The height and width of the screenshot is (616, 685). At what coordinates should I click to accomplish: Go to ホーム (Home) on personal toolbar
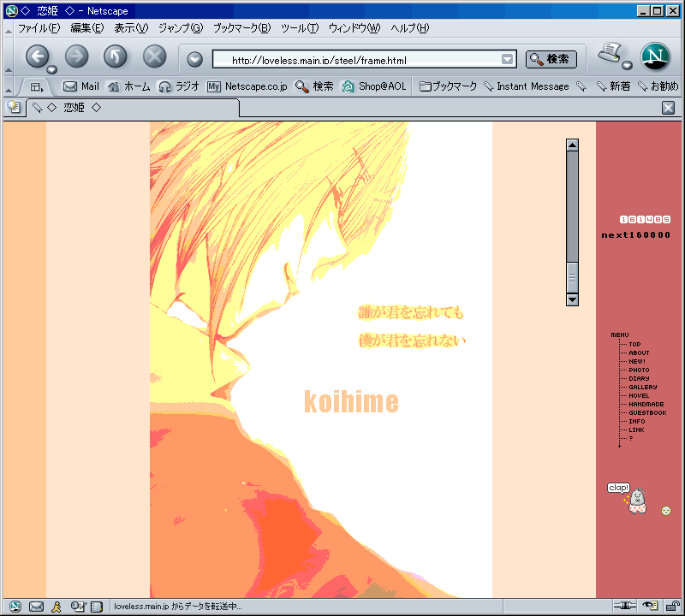click(129, 86)
